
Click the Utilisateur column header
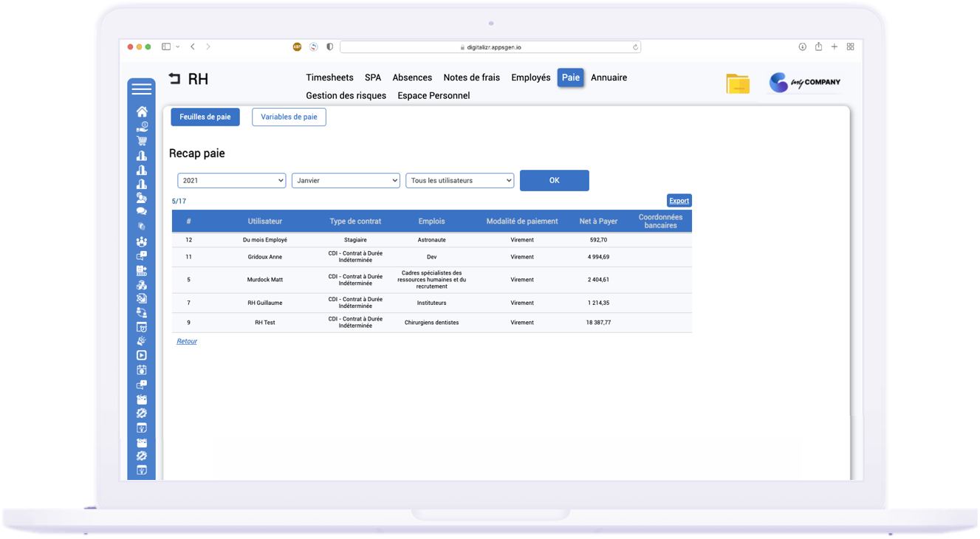265,222
